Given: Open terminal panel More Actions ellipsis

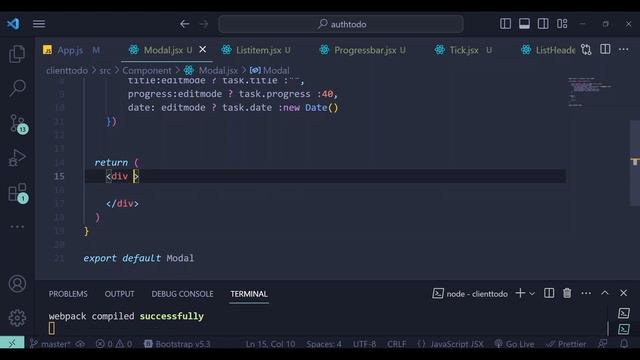Looking at the screenshot, I should pos(586,293).
